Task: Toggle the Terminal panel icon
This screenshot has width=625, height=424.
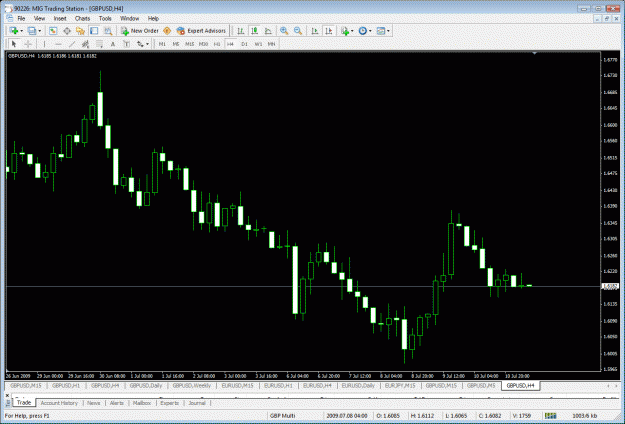Action: tap(94, 31)
